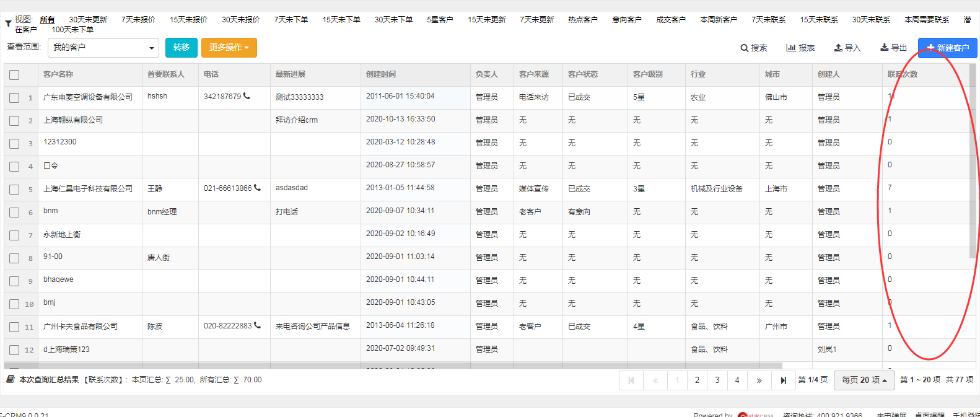The image size is (980, 417).
Task: Go to next page double-chevron icon
Action: [x=759, y=380]
